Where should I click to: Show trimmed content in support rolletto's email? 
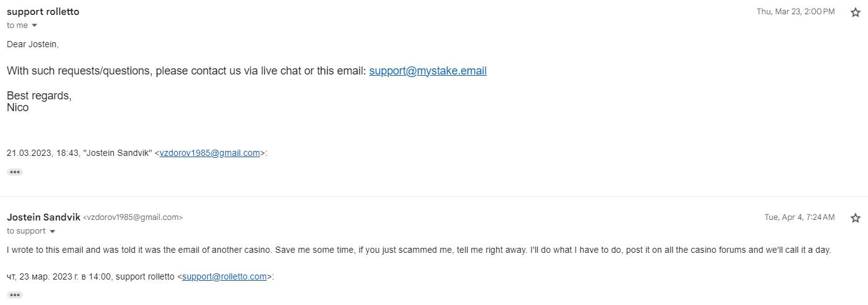click(x=15, y=172)
